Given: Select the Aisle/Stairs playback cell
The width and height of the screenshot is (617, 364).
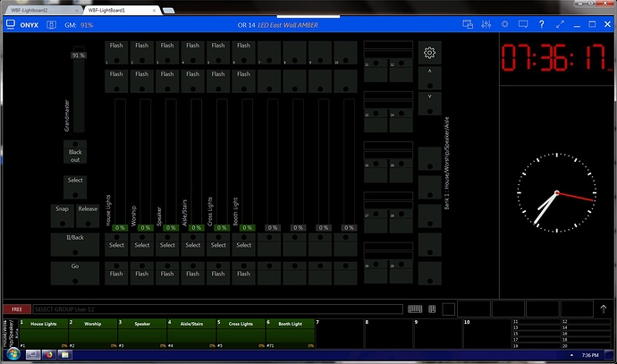Looking at the screenshot, I should click(x=191, y=334).
